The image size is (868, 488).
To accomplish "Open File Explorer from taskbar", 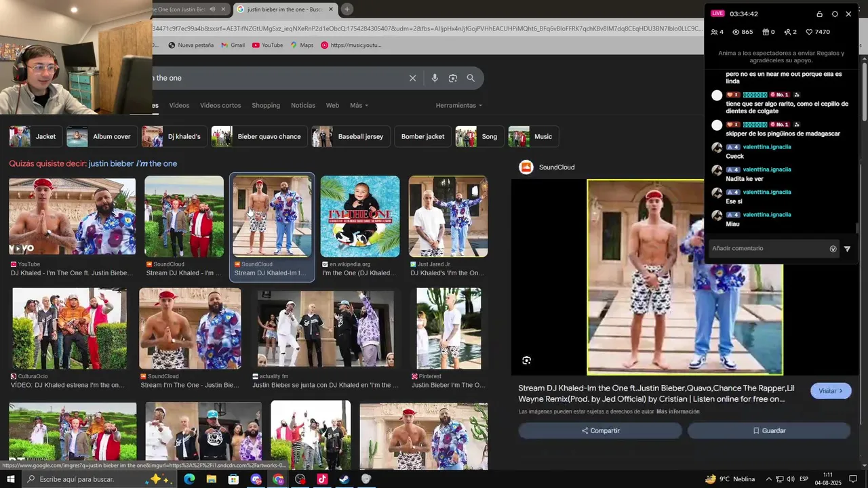I will coord(211,479).
